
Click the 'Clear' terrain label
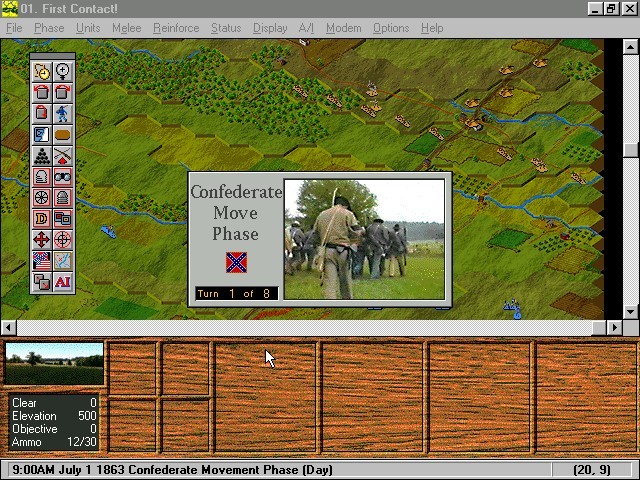point(24,403)
